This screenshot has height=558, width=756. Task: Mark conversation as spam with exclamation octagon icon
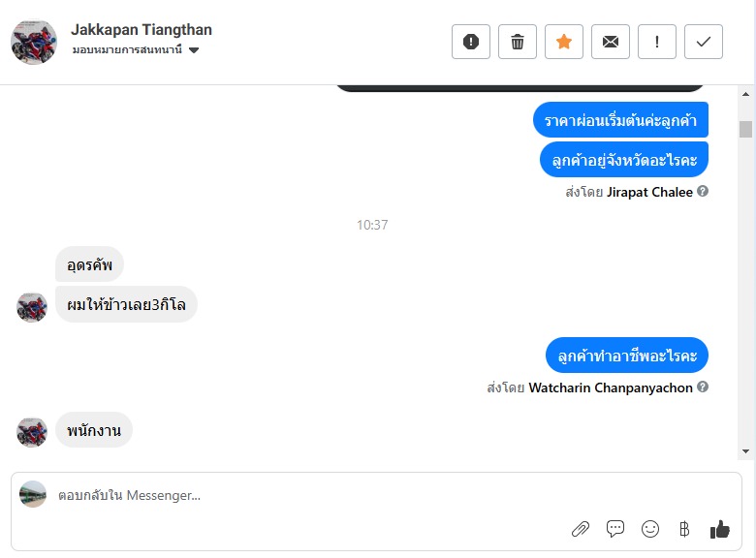click(x=471, y=42)
